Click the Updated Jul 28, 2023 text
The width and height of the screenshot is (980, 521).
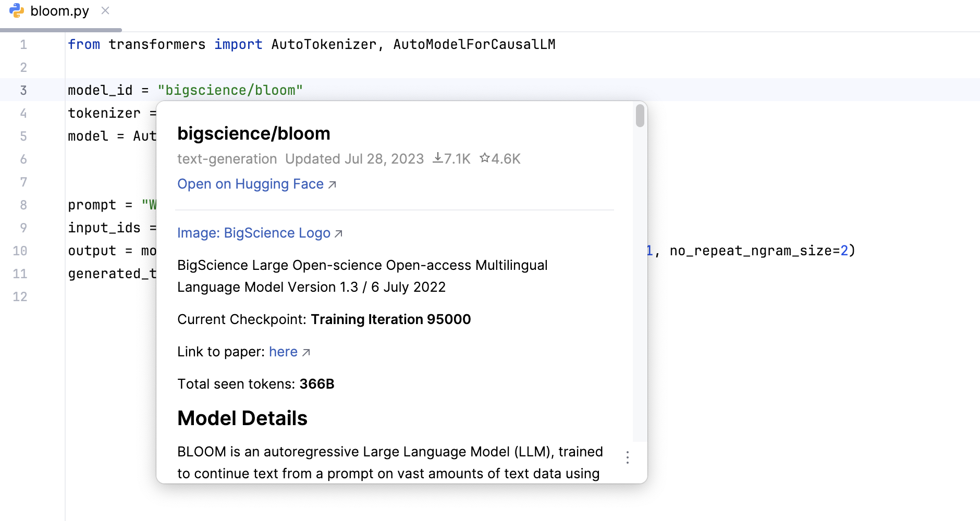[x=355, y=159]
